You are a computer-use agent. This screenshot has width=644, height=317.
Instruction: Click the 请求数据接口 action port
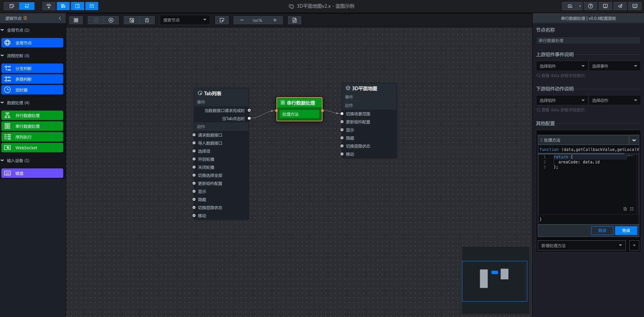click(x=194, y=135)
